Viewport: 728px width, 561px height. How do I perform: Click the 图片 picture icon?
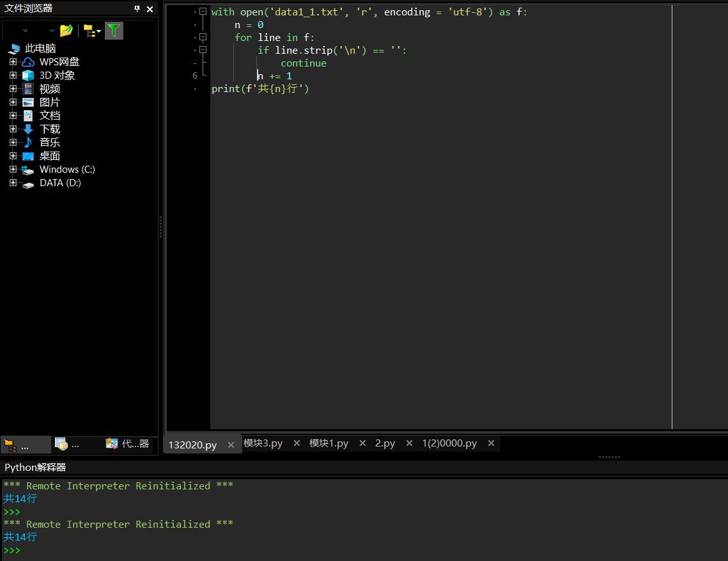28,102
